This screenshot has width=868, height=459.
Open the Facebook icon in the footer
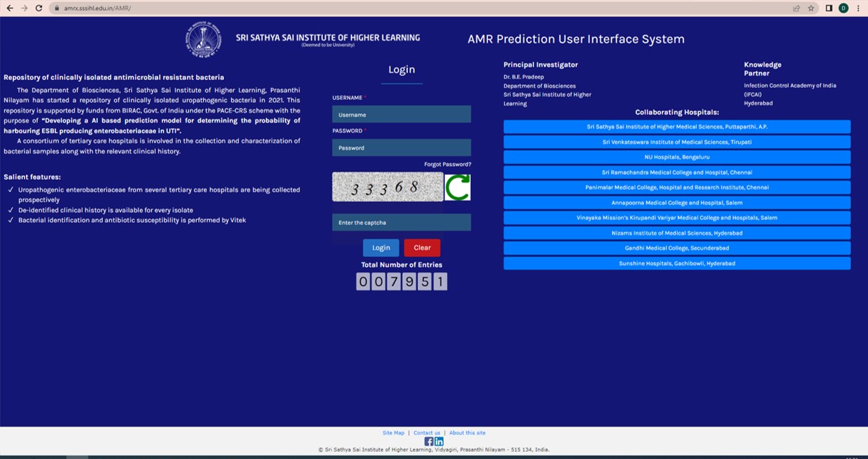(429, 441)
